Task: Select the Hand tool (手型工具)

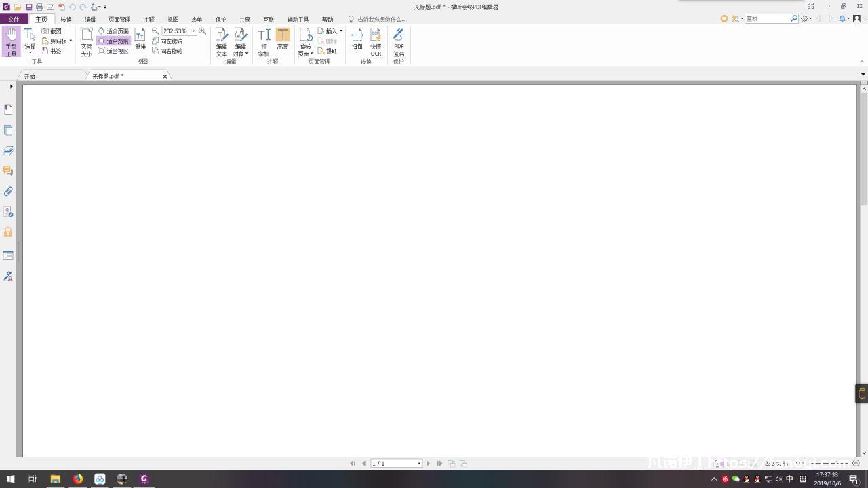Action: 11,41
